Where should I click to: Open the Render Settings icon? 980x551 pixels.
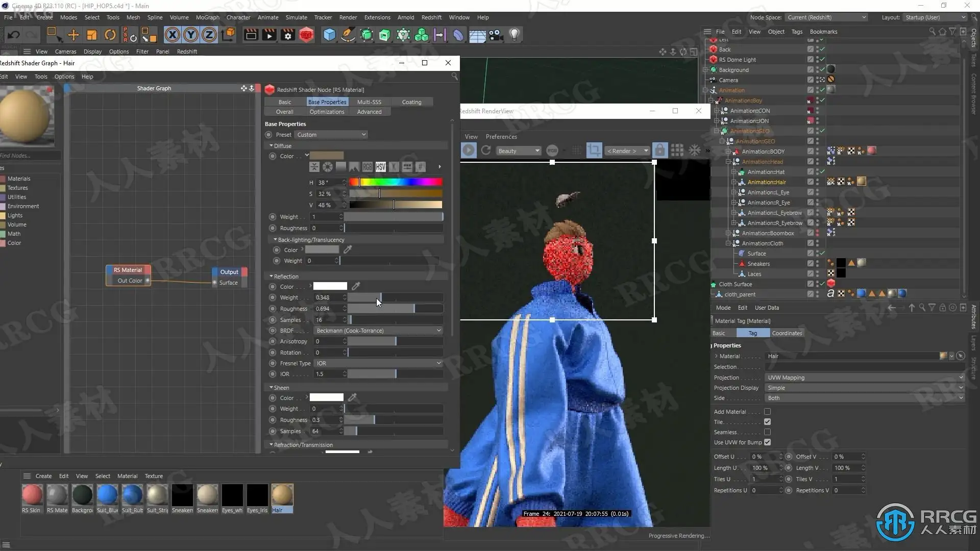(288, 35)
